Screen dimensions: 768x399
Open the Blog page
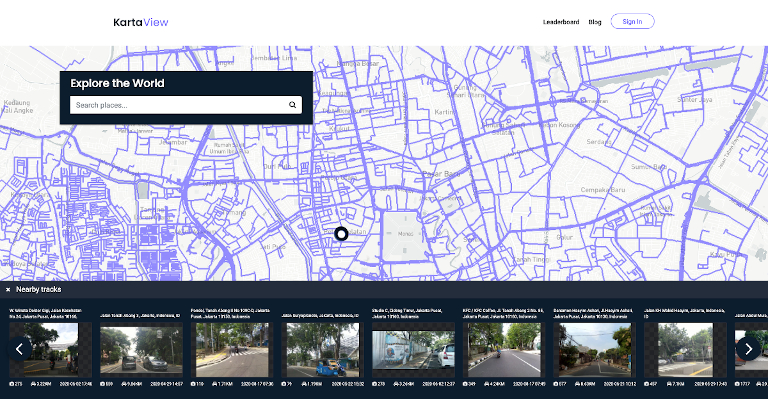595,22
